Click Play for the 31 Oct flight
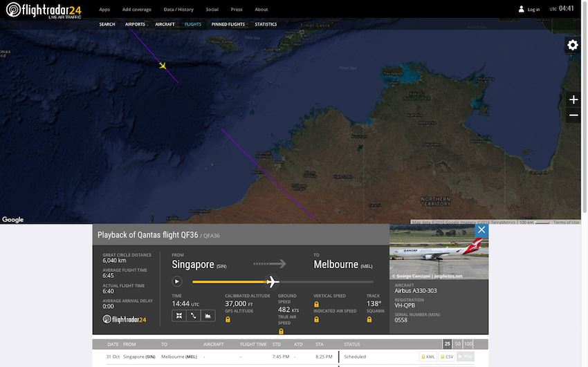The width and height of the screenshot is (588, 367). [x=466, y=357]
